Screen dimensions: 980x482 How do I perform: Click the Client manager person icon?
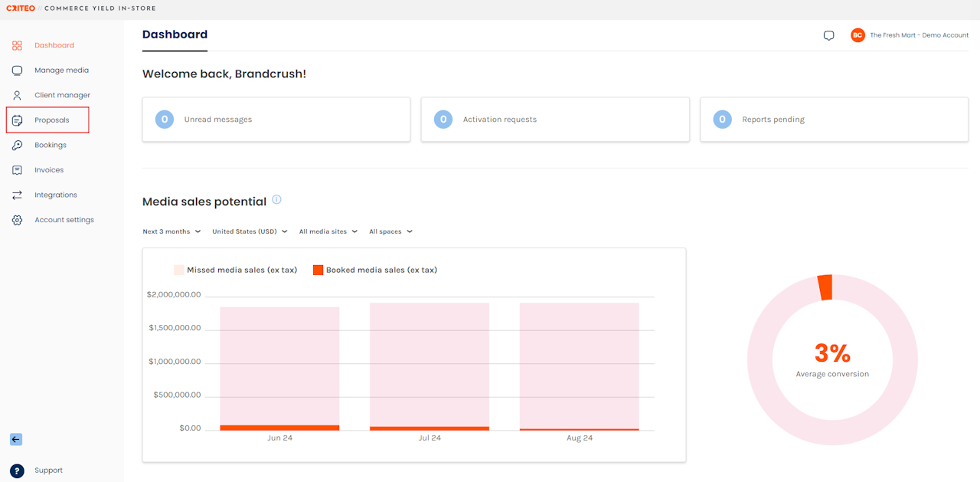(17, 96)
